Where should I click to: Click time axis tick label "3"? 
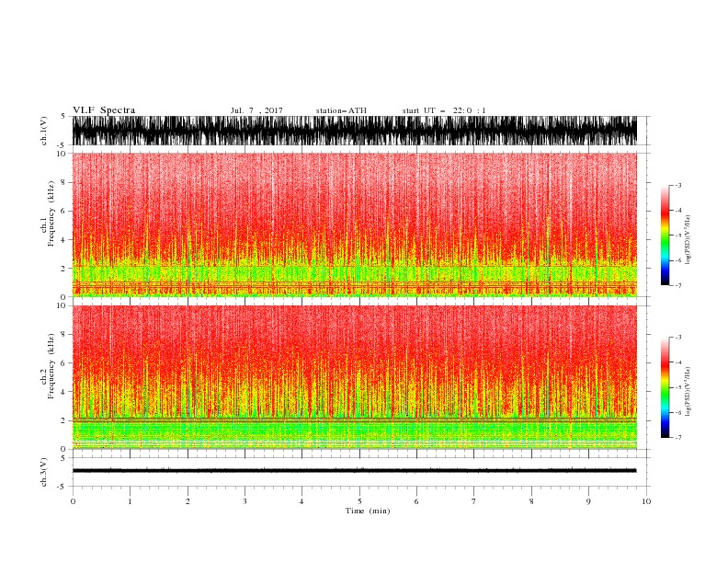click(245, 501)
